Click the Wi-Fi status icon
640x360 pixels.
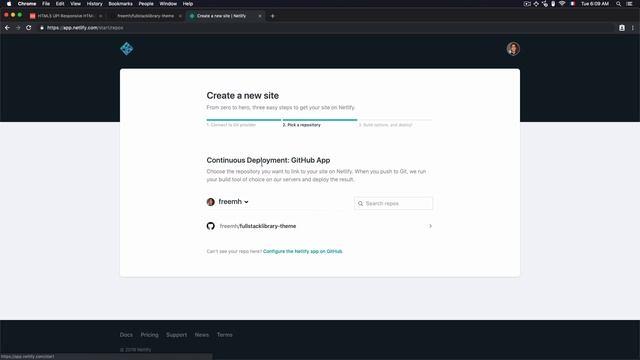tap(562, 4)
